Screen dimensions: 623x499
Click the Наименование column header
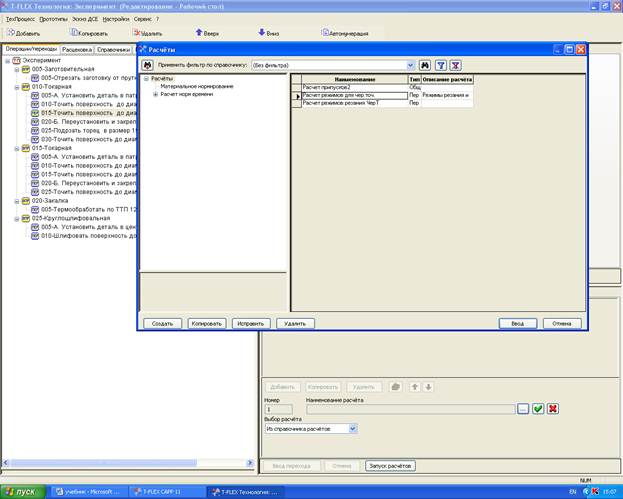pos(355,79)
